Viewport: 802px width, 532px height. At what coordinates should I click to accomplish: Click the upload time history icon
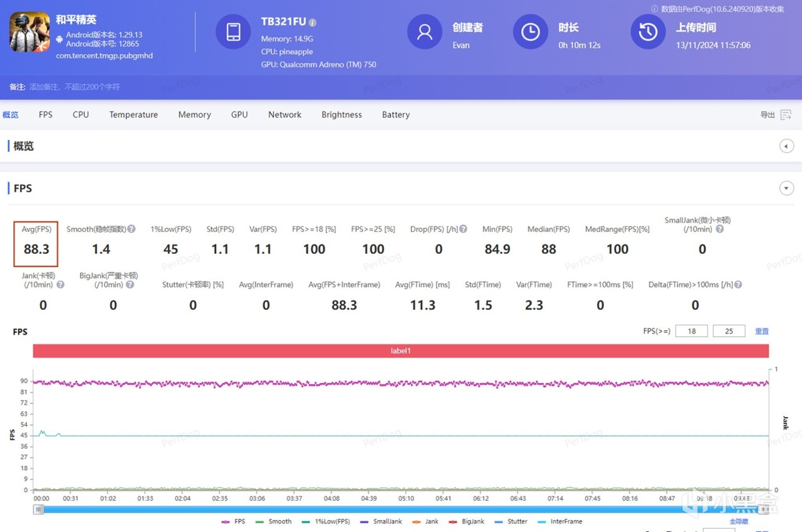point(647,32)
